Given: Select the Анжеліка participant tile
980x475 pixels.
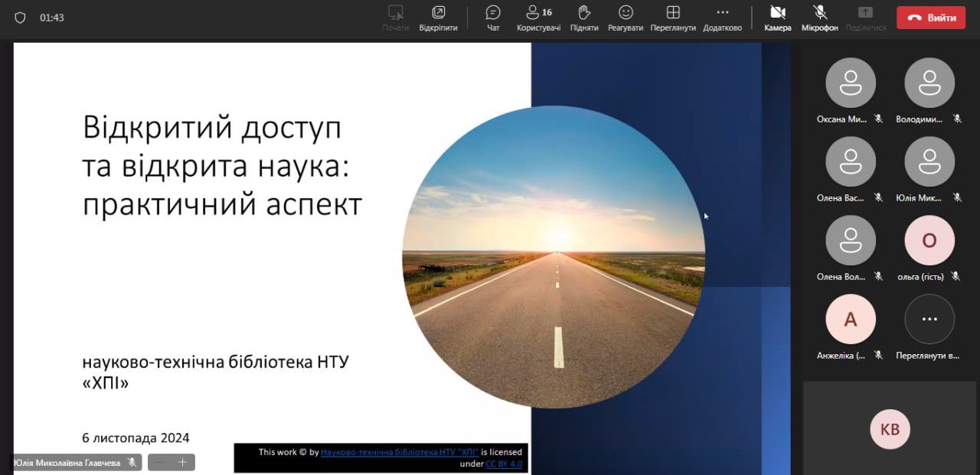Looking at the screenshot, I should [x=850, y=319].
